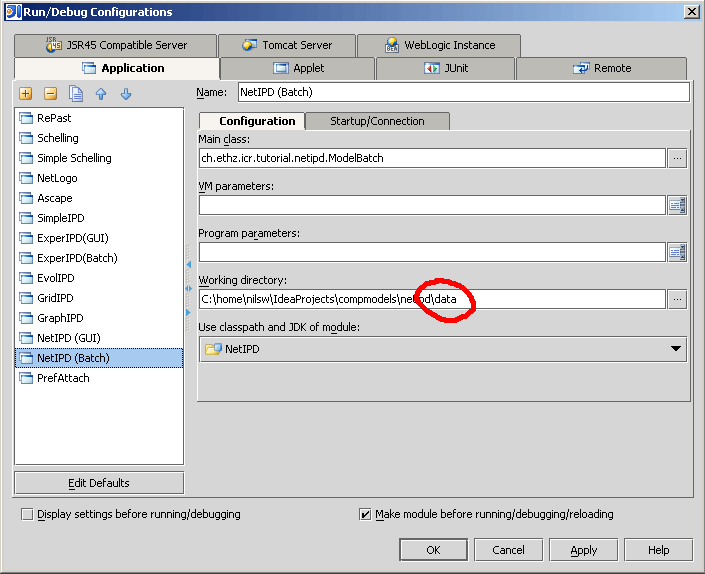Viewport: 705px width, 574px height.
Task: Close the Run/Debug Configurations dialog
Action: pyautogui.click(x=692, y=12)
